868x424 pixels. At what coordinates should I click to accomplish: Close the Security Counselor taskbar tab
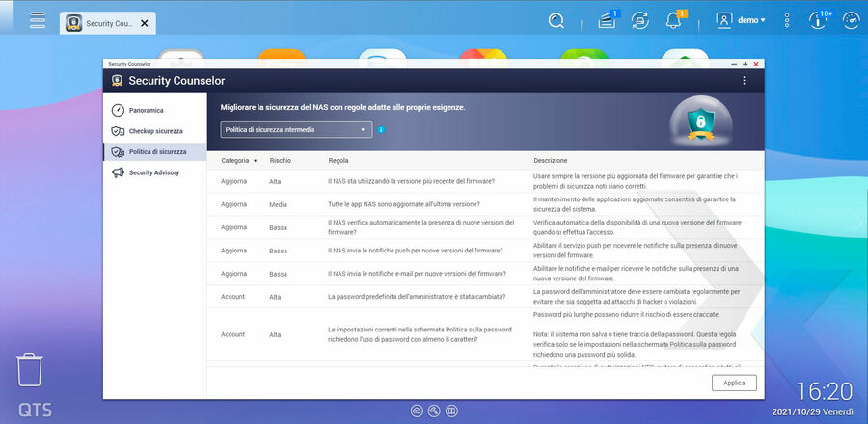tap(145, 22)
